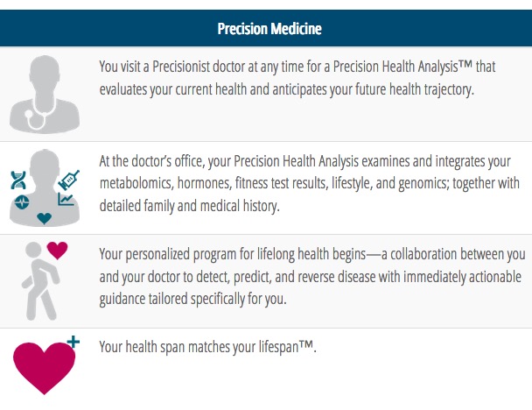Click the teal plus sign near heart
The image size is (532, 410).
click(73, 342)
